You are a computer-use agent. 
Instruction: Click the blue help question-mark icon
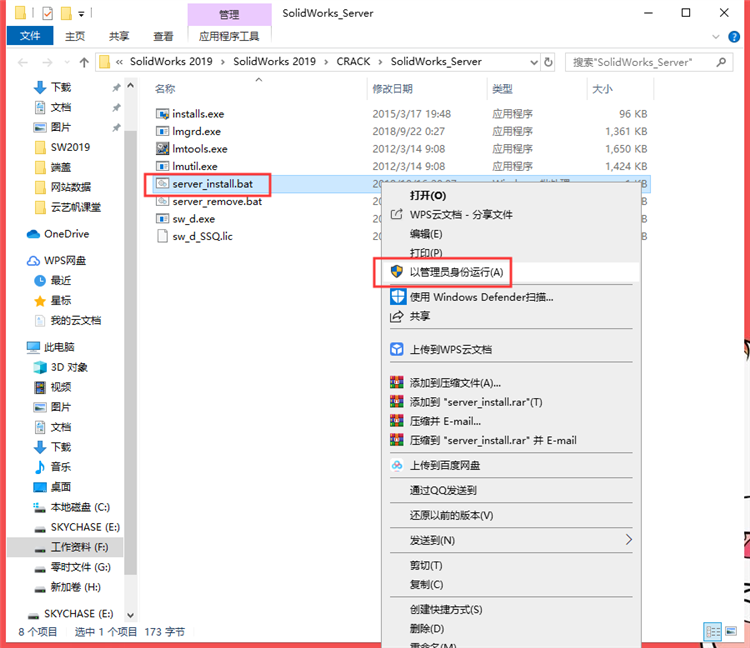734,37
